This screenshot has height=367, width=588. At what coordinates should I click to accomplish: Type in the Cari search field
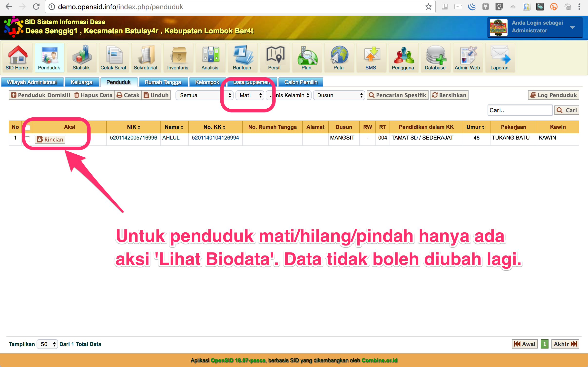coord(520,110)
